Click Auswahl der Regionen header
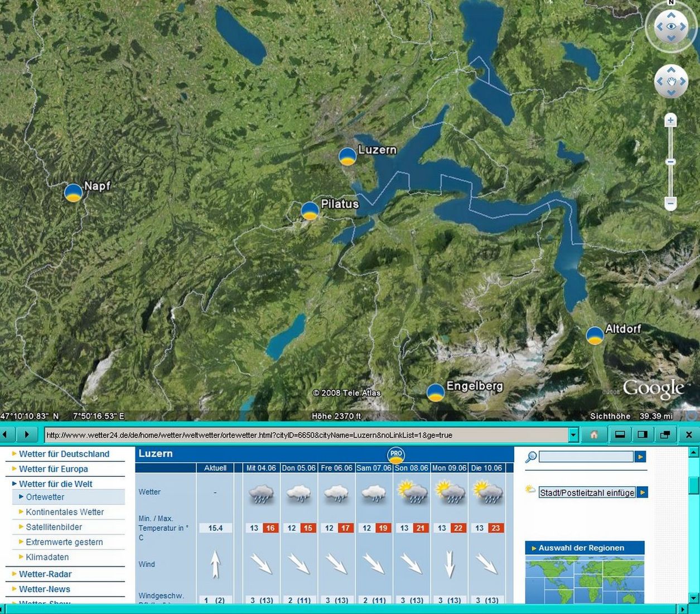This screenshot has width=700, height=614. tap(585, 548)
